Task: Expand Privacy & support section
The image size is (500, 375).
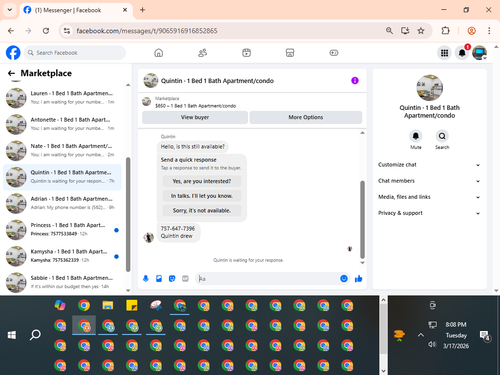Action: [429, 213]
